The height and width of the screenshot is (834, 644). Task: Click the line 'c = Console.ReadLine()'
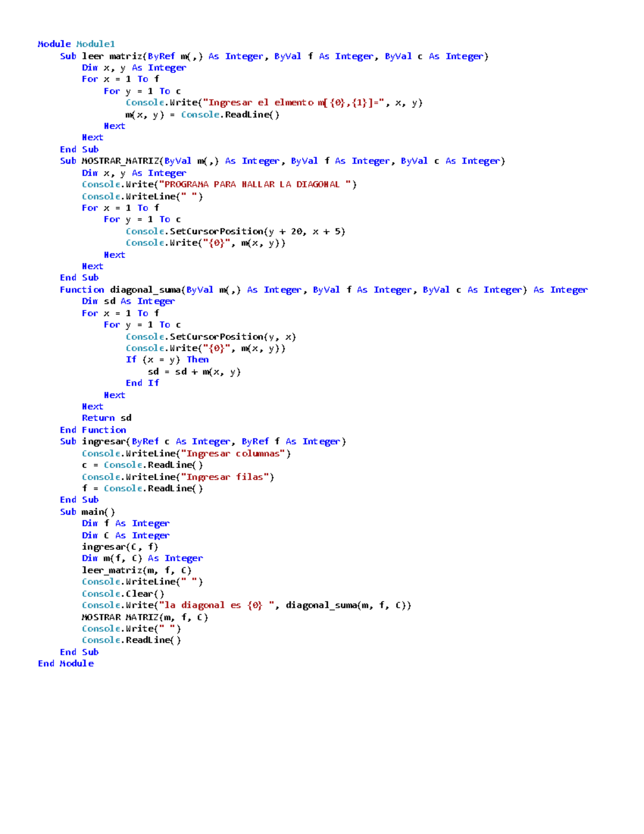pyautogui.click(x=142, y=465)
